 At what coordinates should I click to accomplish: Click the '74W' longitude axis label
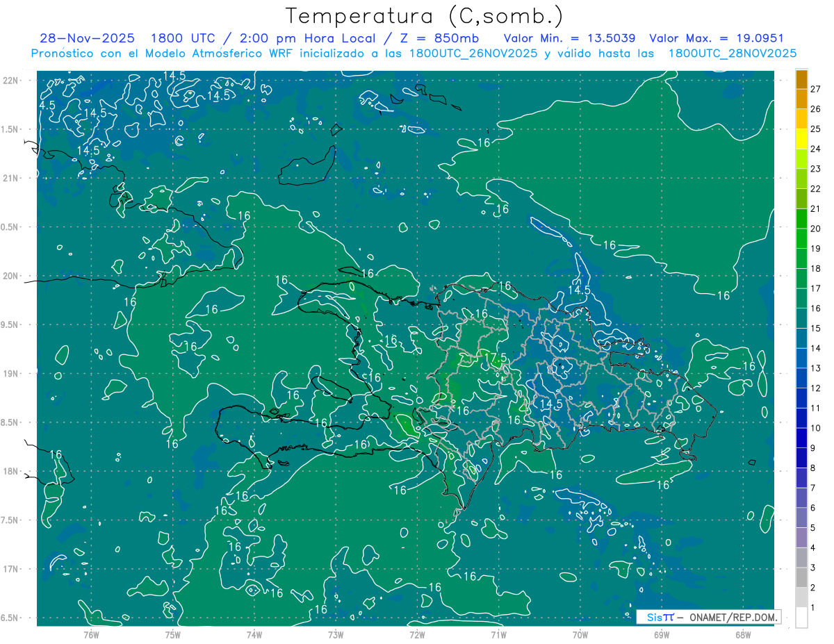pos(254,634)
